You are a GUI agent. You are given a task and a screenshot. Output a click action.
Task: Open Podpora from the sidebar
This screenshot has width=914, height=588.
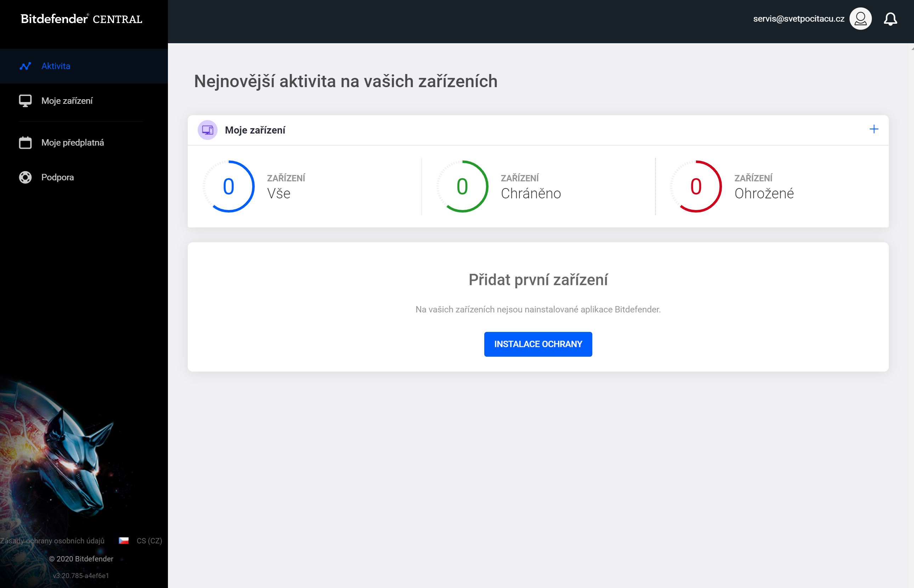pyautogui.click(x=58, y=177)
